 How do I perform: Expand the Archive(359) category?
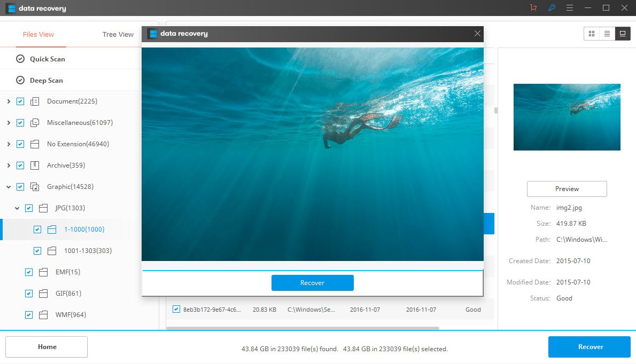pos(9,165)
